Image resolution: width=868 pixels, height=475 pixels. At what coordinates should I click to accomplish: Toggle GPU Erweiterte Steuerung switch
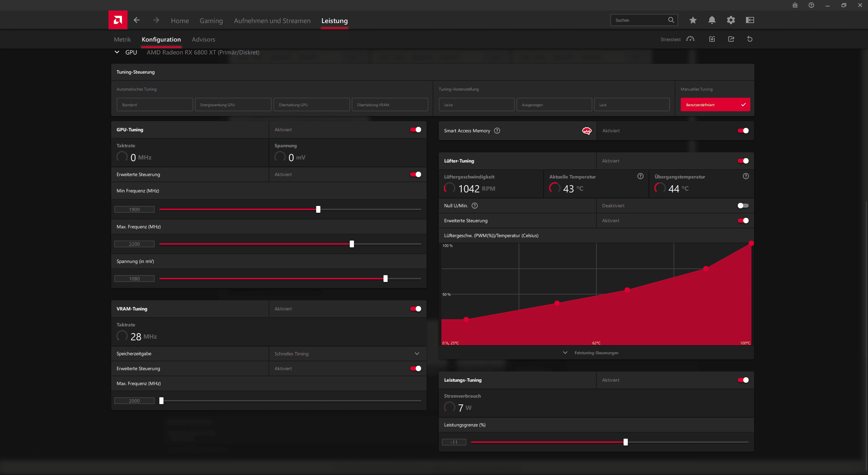click(416, 174)
